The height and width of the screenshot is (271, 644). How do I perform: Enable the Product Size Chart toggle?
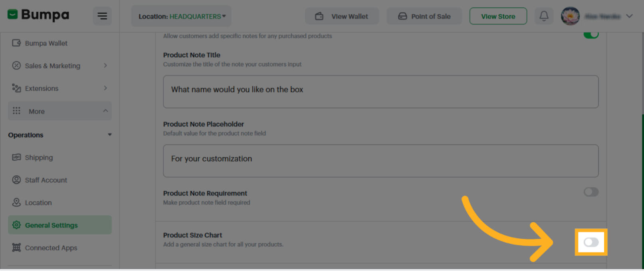tap(591, 242)
